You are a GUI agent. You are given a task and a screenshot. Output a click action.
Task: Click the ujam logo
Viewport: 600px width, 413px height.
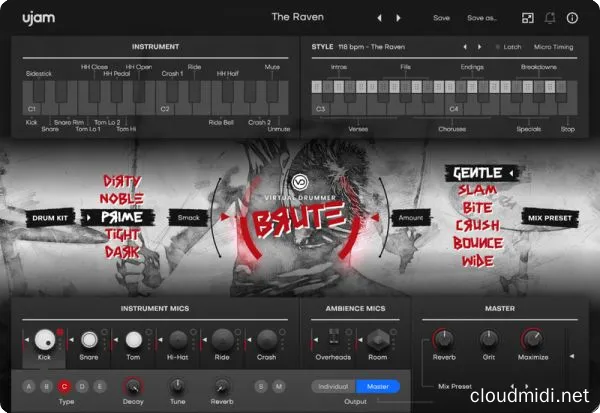pos(38,18)
